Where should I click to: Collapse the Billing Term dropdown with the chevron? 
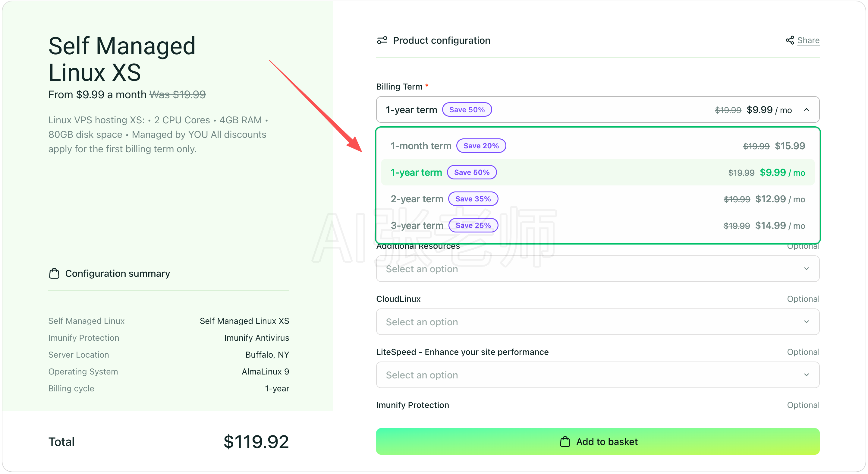coord(806,109)
